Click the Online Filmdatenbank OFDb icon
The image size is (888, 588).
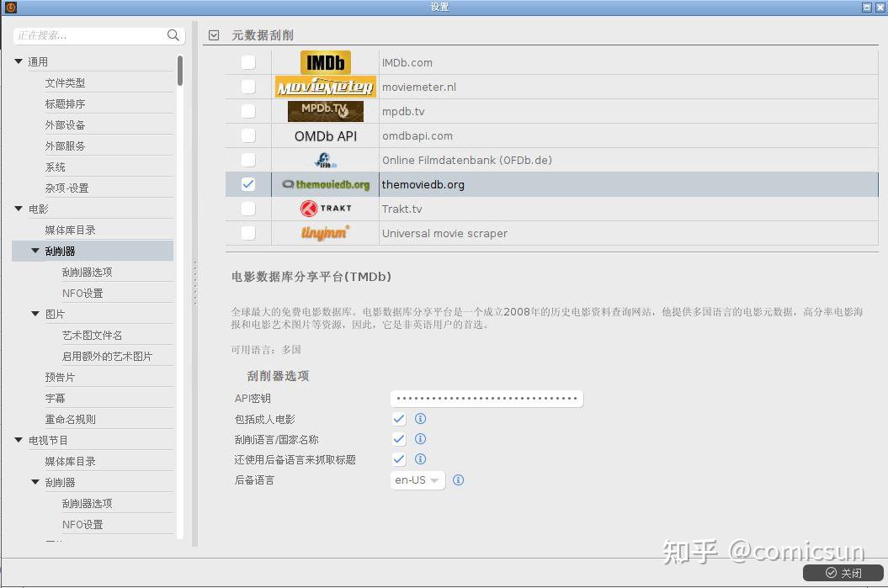pyautogui.click(x=325, y=159)
